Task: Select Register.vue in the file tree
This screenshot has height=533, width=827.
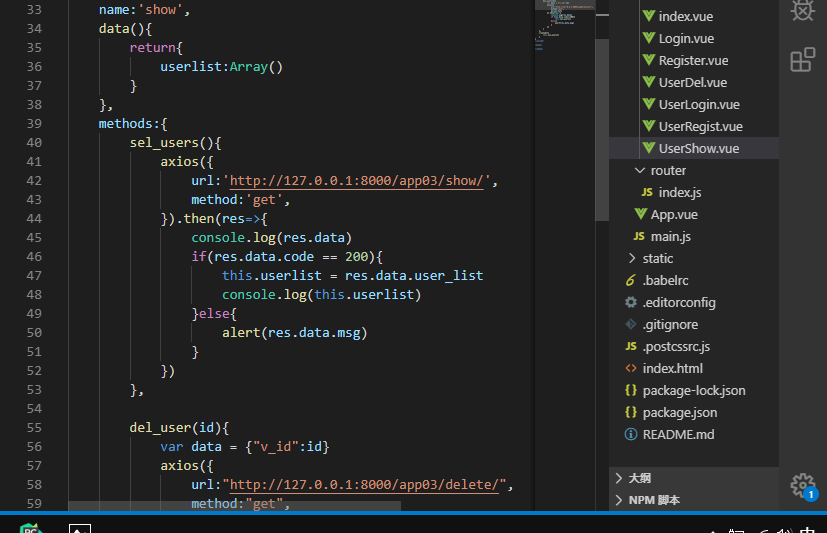Action: (x=692, y=61)
